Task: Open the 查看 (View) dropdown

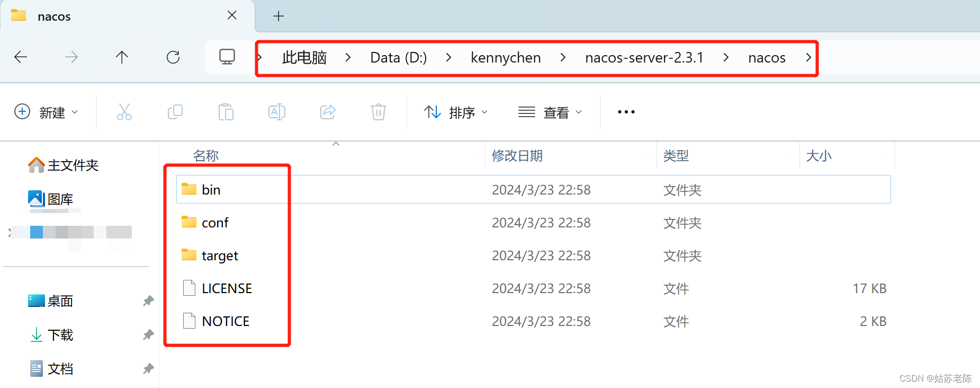Action: [550, 112]
